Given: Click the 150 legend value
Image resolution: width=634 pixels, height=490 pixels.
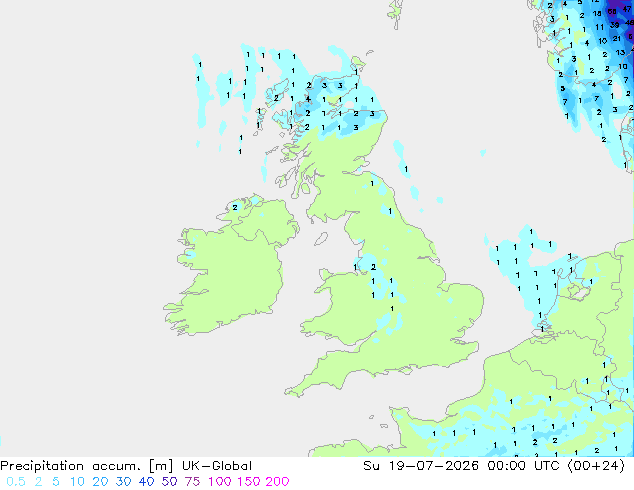Looking at the screenshot, I should pyautogui.click(x=249, y=482).
